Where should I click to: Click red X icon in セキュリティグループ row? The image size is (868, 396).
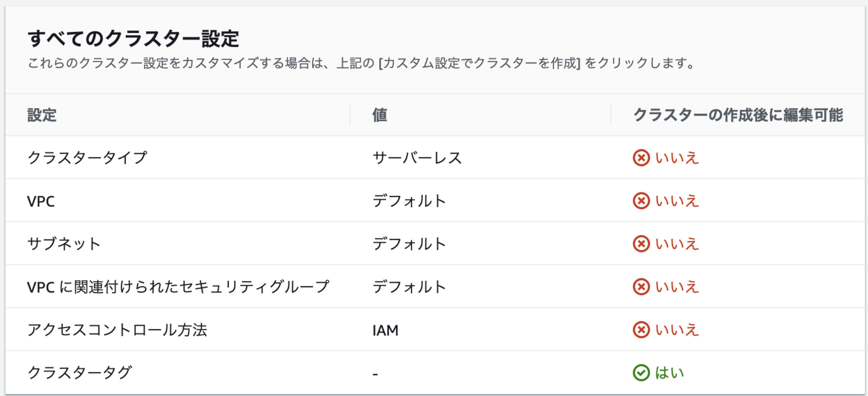(641, 287)
